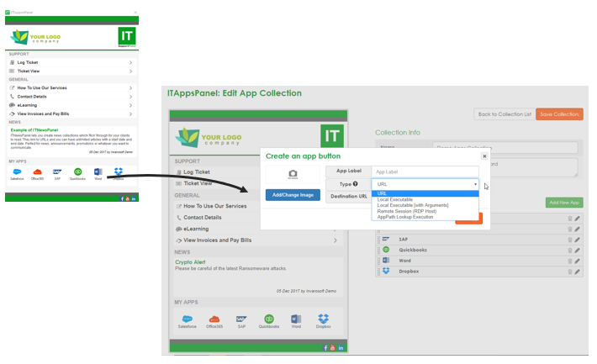Click the trash delete icon for Word row
The width and height of the screenshot is (597, 364).
[569, 261]
